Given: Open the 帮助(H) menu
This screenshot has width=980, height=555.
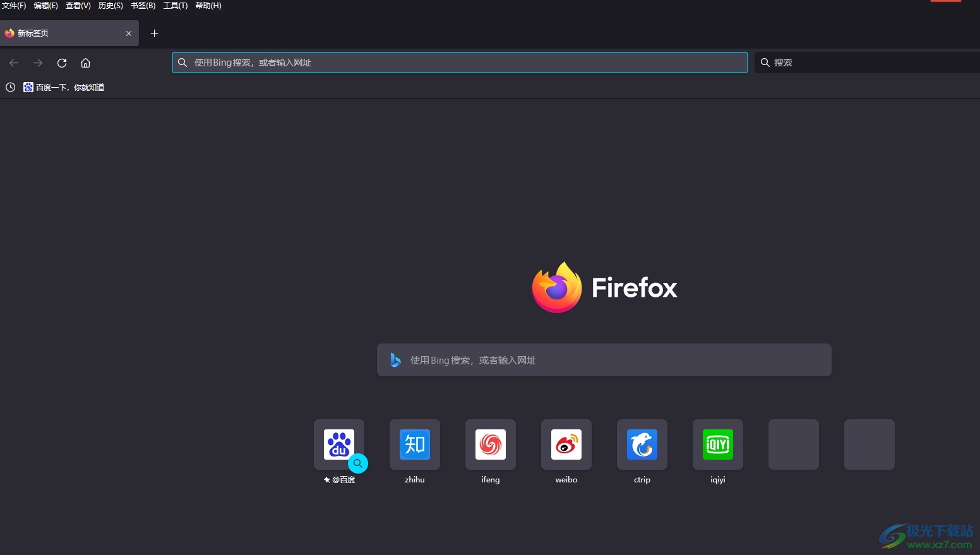Looking at the screenshot, I should point(208,6).
